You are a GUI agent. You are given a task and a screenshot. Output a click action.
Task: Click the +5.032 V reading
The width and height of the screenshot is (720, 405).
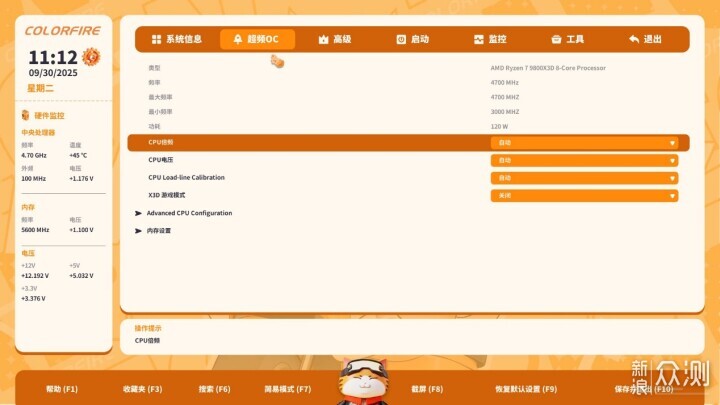(81, 276)
